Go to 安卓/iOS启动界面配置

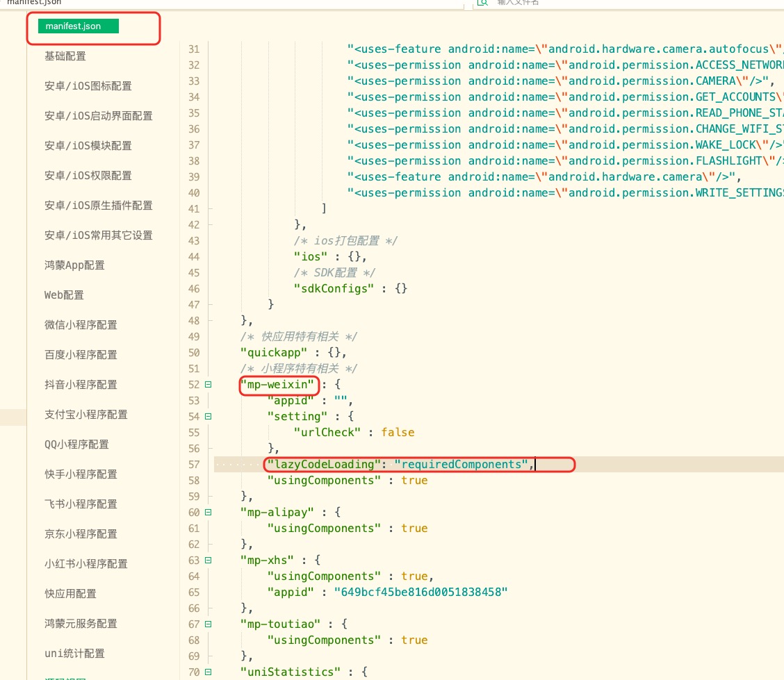click(x=98, y=116)
